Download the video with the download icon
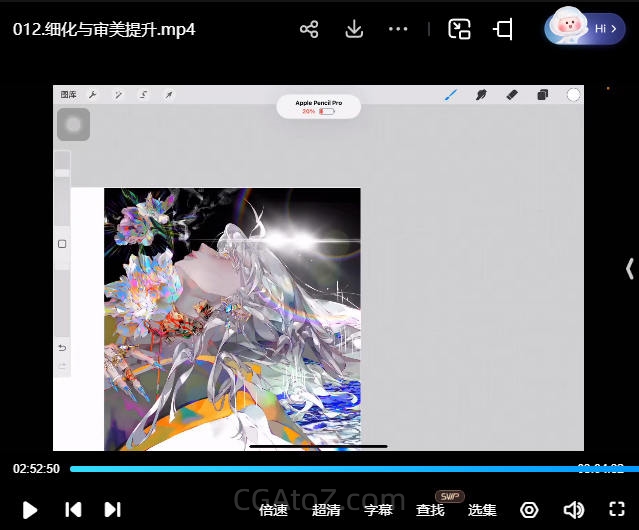Image resolution: width=639 pixels, height=530 pixels. [354, 29]
